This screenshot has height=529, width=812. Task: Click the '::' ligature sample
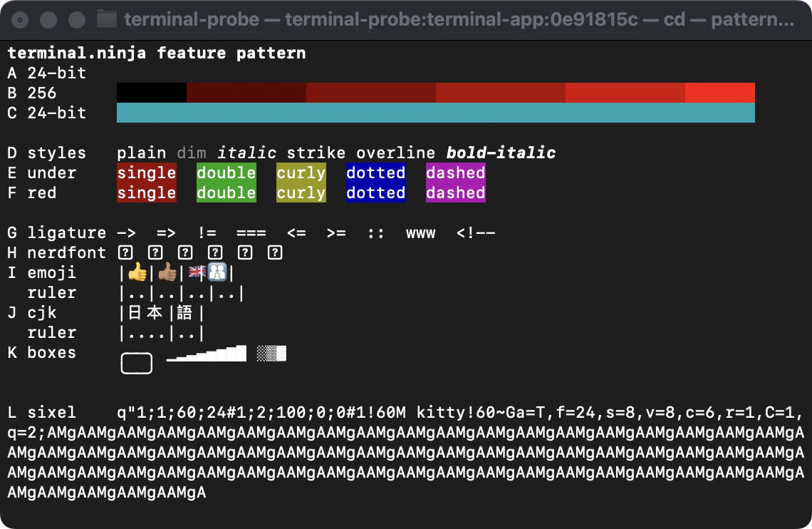point(376,233)
